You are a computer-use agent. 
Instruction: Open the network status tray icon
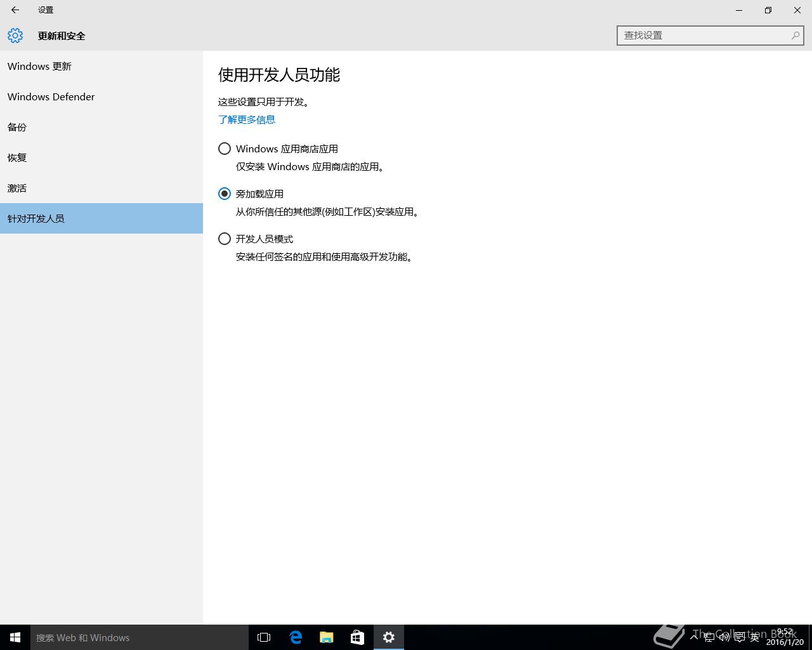click(709, 637)
